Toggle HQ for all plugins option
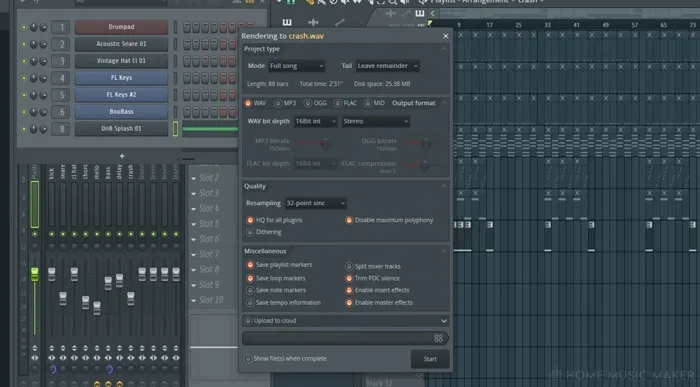 click(250, 221)
